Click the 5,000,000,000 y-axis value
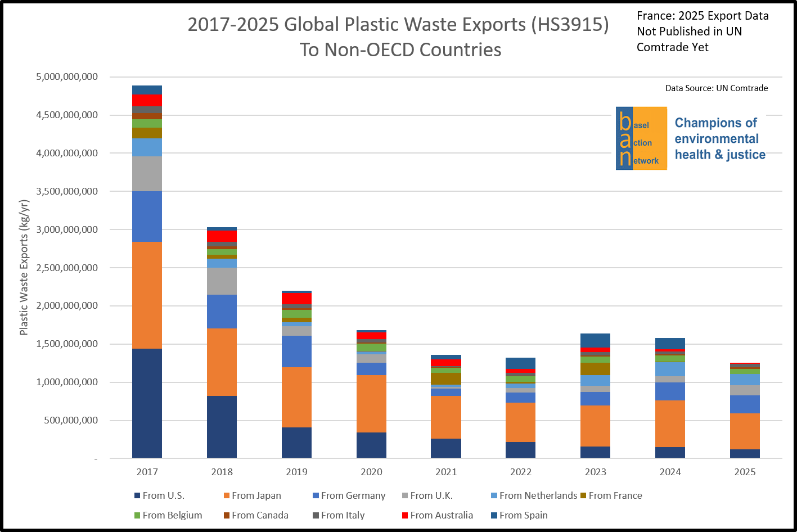Screen dimensions: 797x532 coord(67,76)
